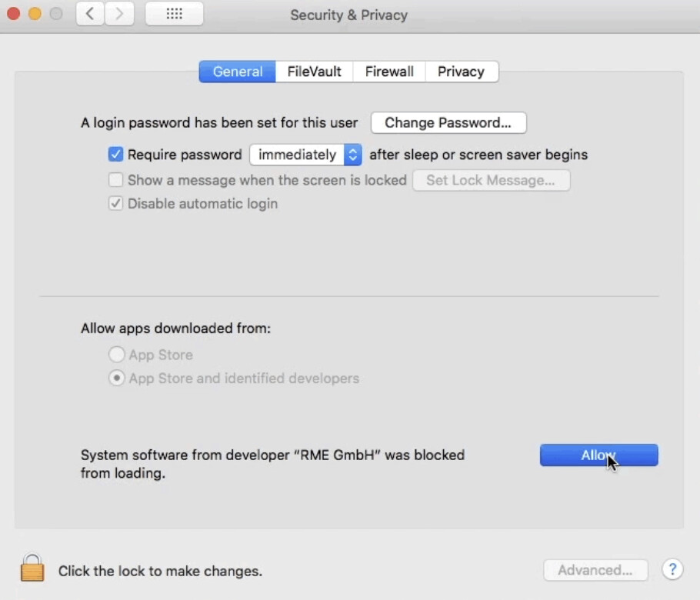The height and width of the screenshot is (600, 700).
Task: Choose App Store and identified developers
Action: 116,378
